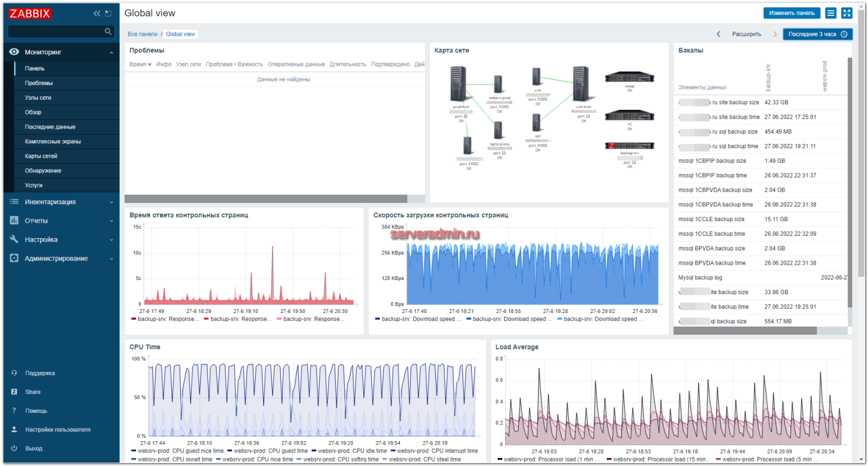Enter fullscreen kiosk mode
The height and width of the screenshot is (466, 868).
[846, 13]
